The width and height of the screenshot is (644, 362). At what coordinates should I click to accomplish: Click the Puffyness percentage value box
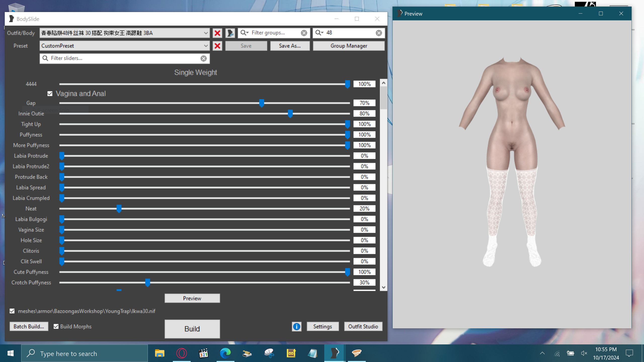[x=364, y=135]
